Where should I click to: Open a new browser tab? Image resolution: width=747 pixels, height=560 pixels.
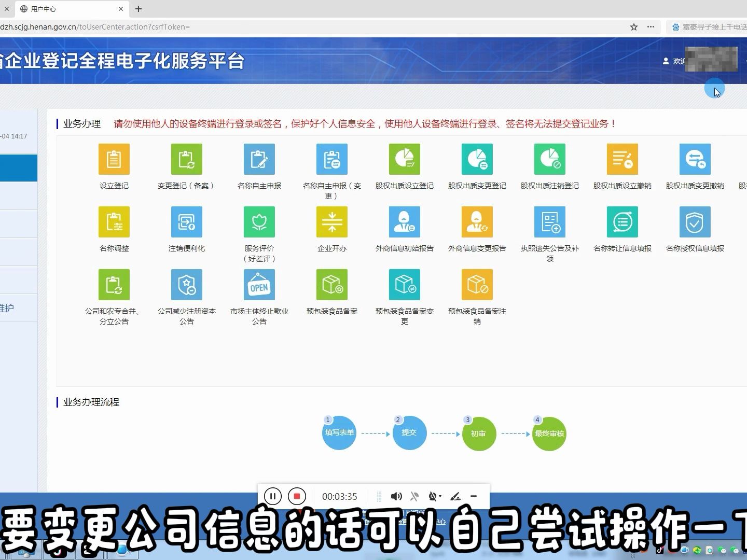tap(138, 9)
